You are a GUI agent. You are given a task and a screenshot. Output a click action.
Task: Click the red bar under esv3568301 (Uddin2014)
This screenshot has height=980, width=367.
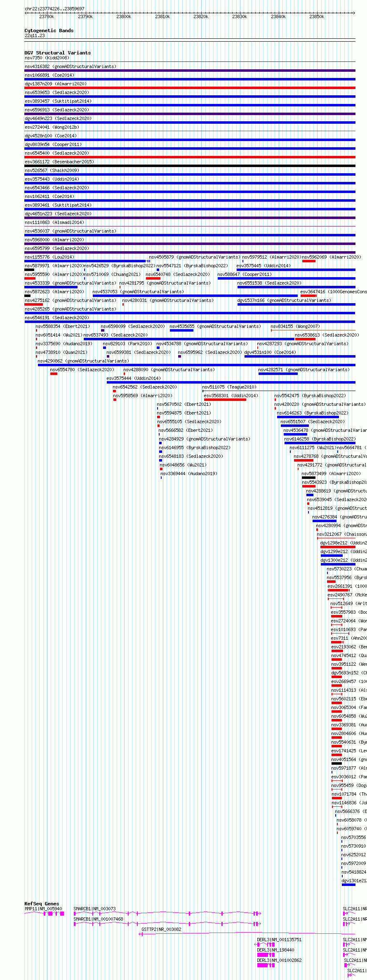(x=225, y=400)
